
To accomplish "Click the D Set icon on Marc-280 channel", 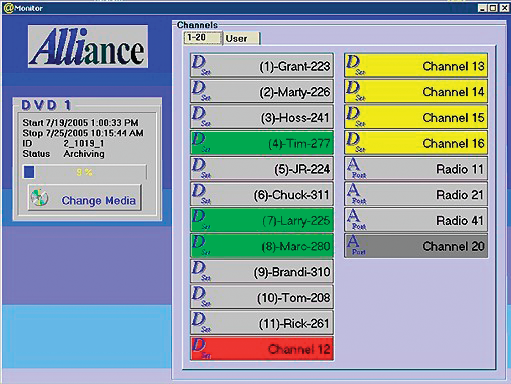I will (201, 245).
